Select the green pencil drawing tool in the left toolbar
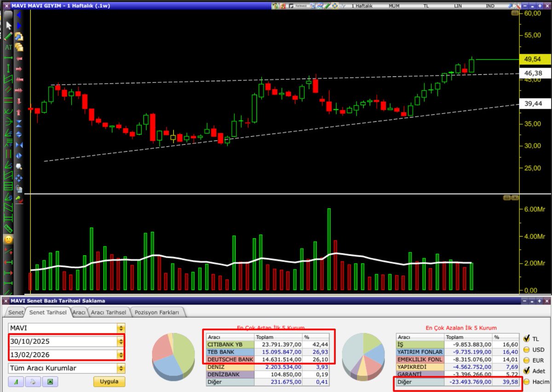 point(8,36)
